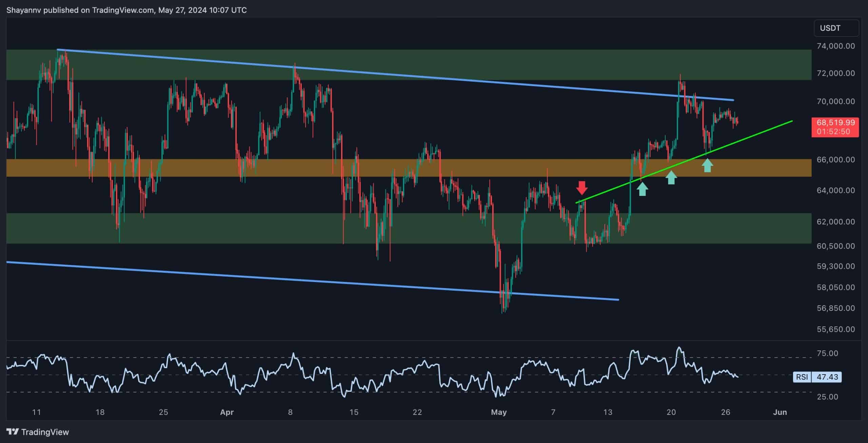This screenshot has height=443, width=868.
Task: Click the RSI 75.00 level label
Action: click(827, 354)
